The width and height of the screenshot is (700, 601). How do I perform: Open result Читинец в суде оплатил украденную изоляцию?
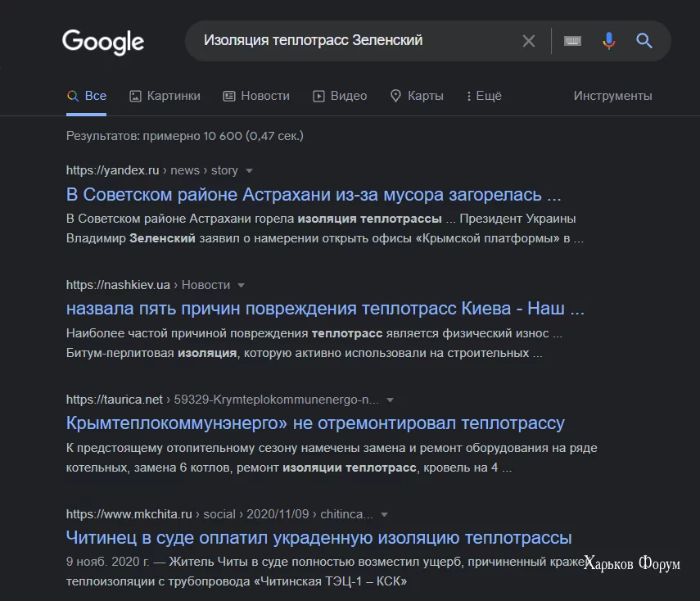point(318,538)
